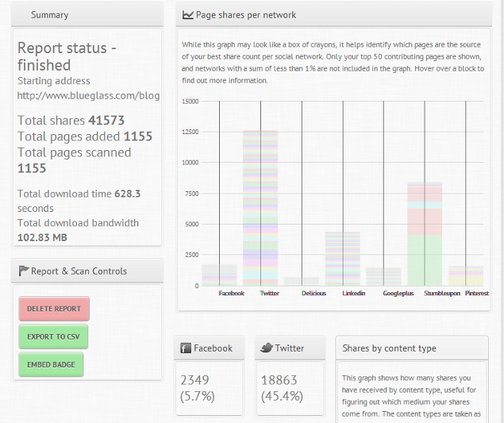This screenshot has height=423, width=504.
Task: Click the pink block in Stumbleupon bar
Action: [425, 221]
